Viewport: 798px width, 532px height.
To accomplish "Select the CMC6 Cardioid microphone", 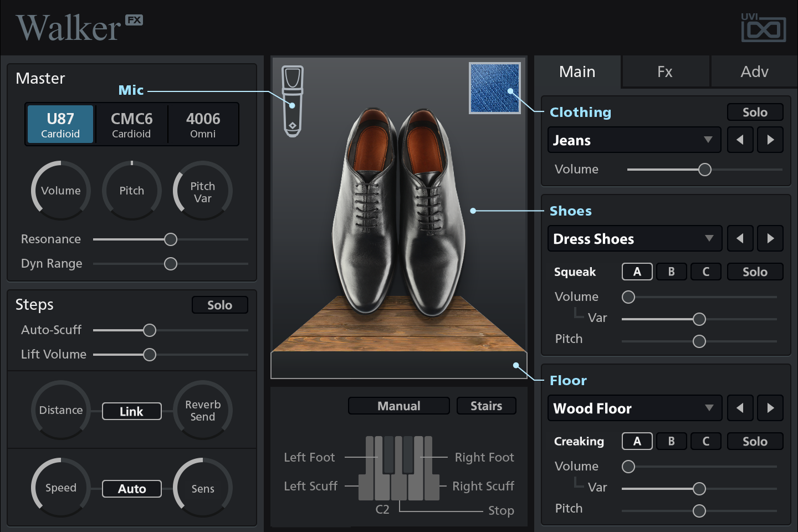I will click(x=131, y=125).
